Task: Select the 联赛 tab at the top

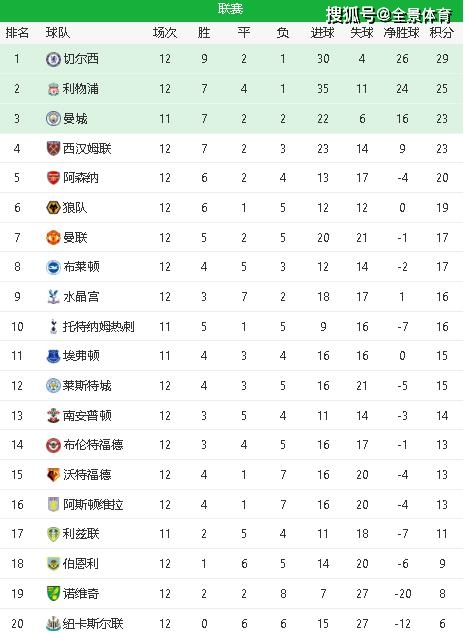Action: pos(230,9)
